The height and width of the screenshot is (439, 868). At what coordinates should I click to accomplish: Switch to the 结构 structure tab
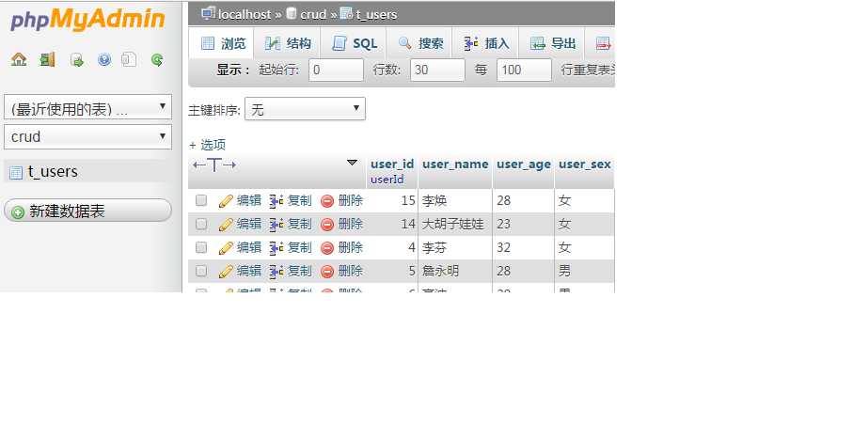[x=288, y=43]
